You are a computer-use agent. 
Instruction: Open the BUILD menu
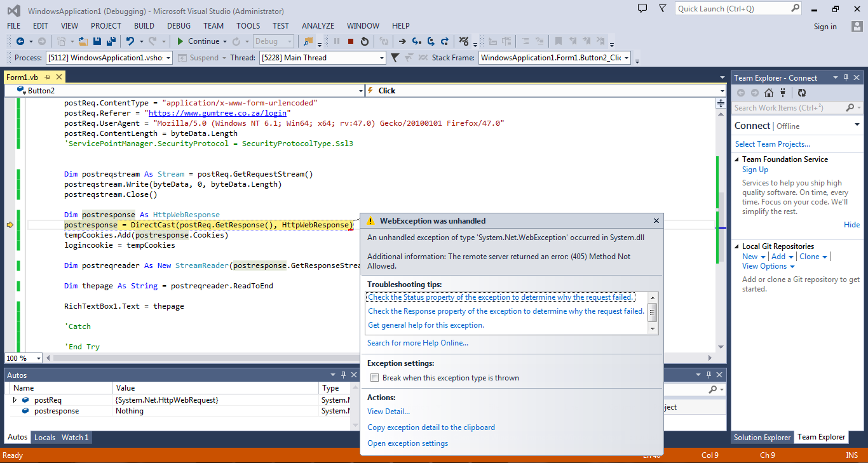point(144,26)
